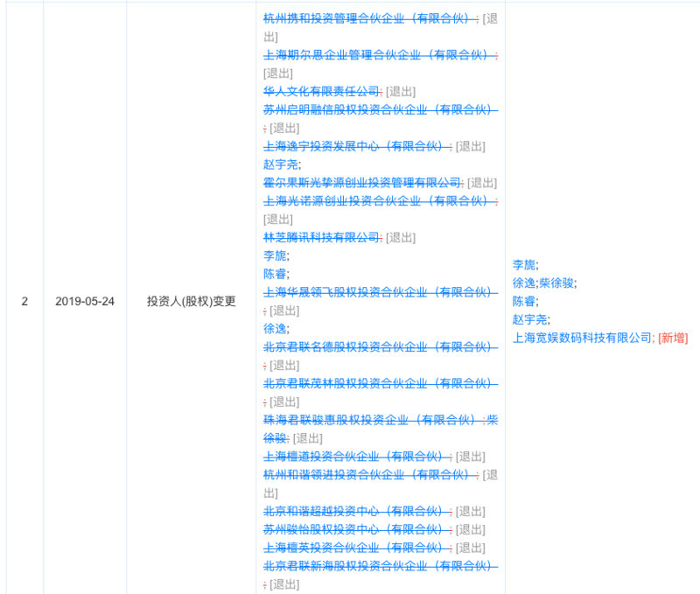The width and height of the screenshot is (700, 594).
Task: Open 上海华晟领飞股权投资合伙企业 link
Action: [x=381, y=292]
